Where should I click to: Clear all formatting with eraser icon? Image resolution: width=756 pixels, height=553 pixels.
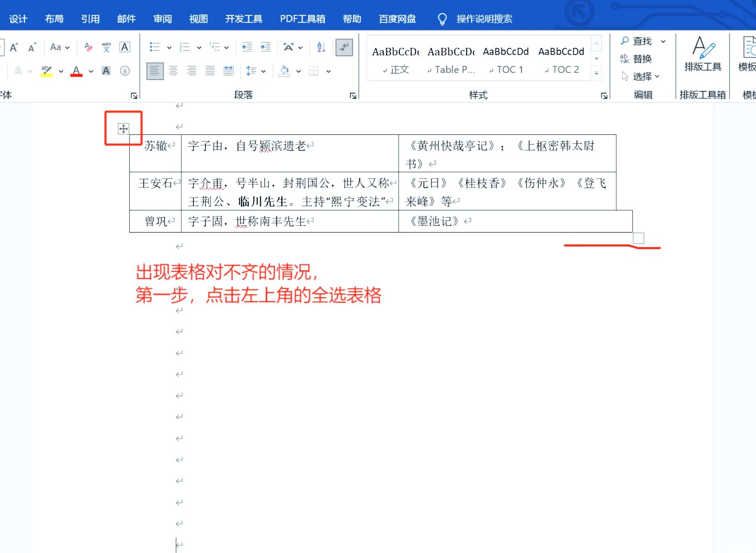pyautogui.click(x=88, y=47)
